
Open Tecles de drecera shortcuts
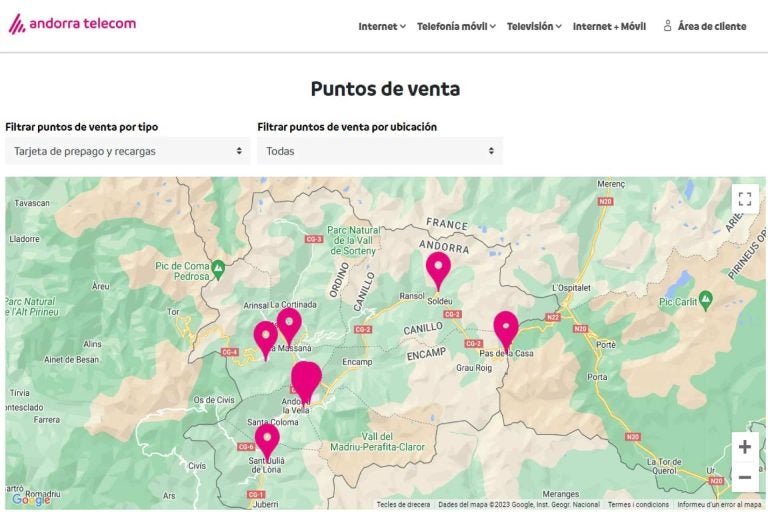[403, 504]
